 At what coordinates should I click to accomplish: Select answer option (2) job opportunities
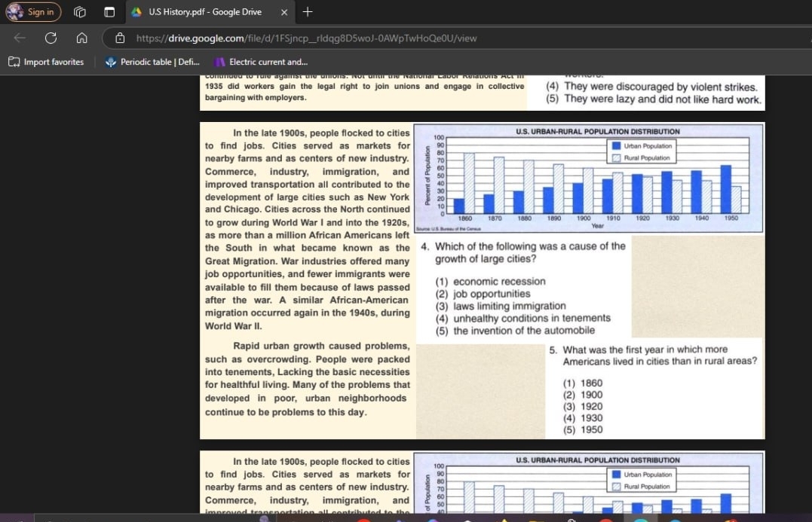point(491,294)
